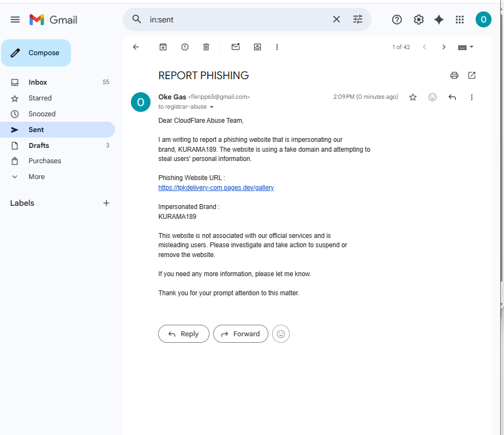Open message More menu by reply arrow
This screenshot has width=504, height=435.
click(x=471, y=97)
